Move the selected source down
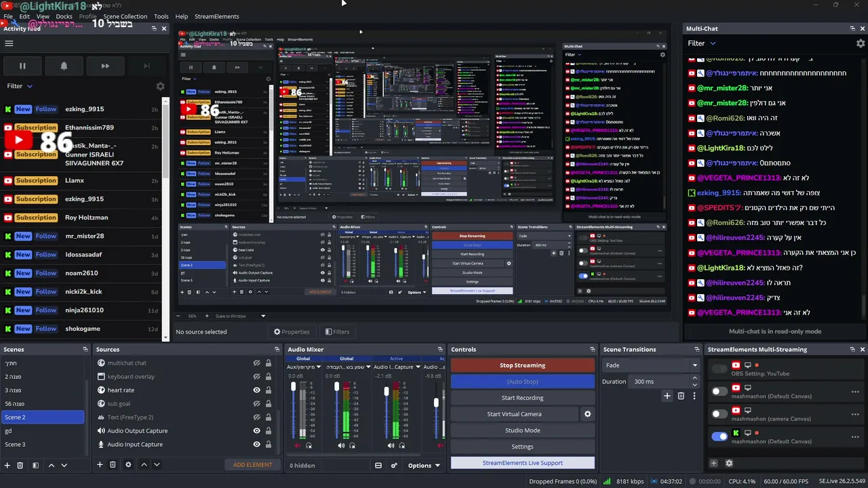The image size is (868, 488). (157, 465)
